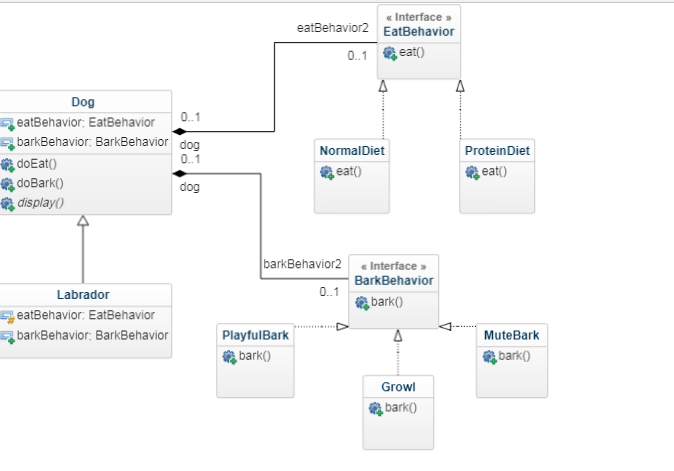Click the bark() method icon in MuteBark

(x=489, y=356)
